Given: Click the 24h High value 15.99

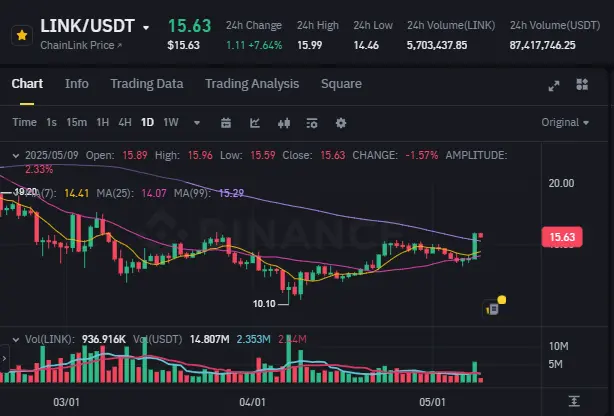Looking at the screenshot, I should click(x=310, y=45).
